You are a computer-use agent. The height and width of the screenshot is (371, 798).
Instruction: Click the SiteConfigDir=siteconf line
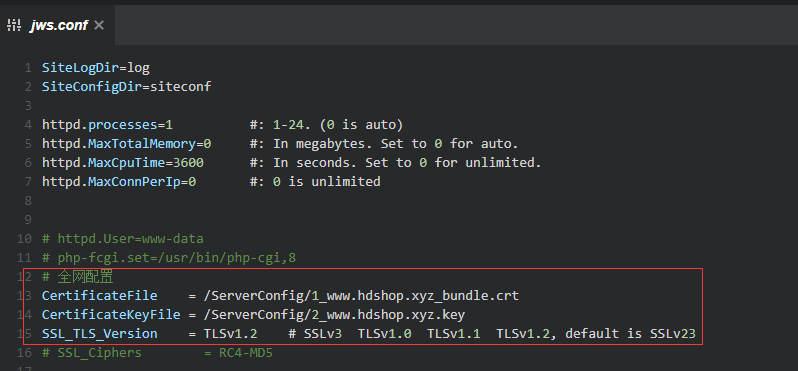tap(126, 87)
